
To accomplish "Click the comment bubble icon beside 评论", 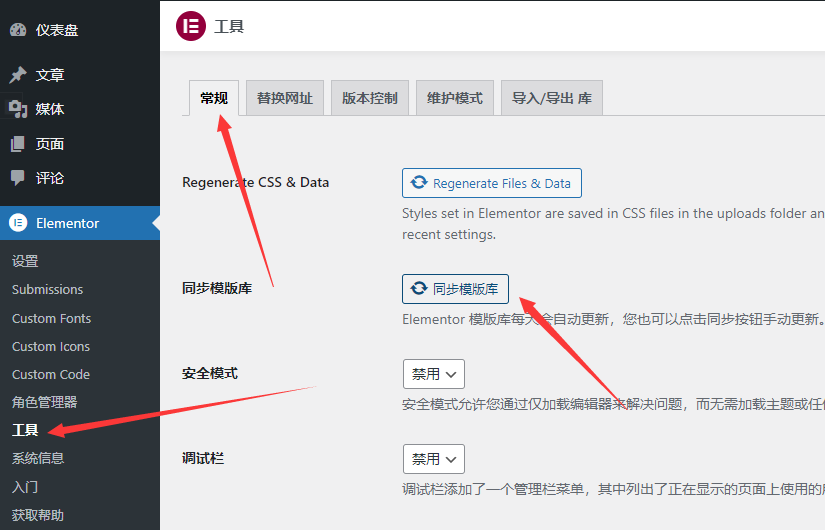I will coord(18,178).
